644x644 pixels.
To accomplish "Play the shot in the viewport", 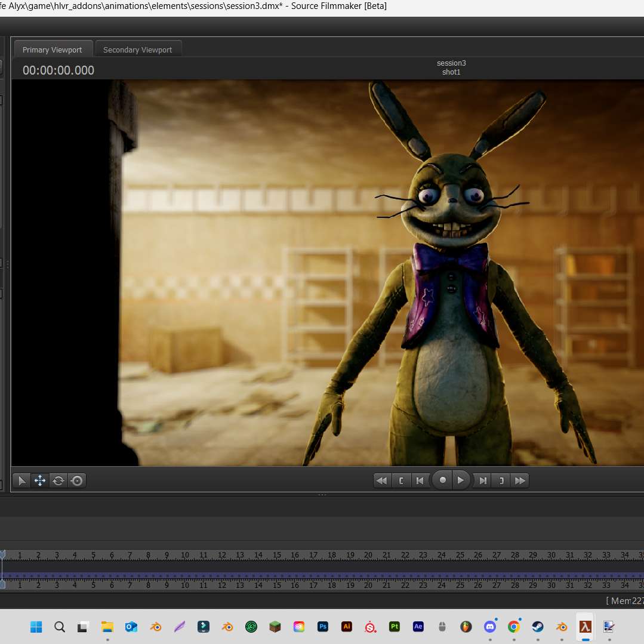I will click(461, 480).
